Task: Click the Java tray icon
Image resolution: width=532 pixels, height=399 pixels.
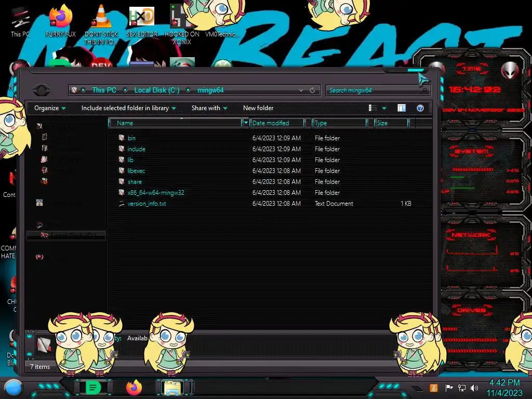Action: tap(433, 388)
